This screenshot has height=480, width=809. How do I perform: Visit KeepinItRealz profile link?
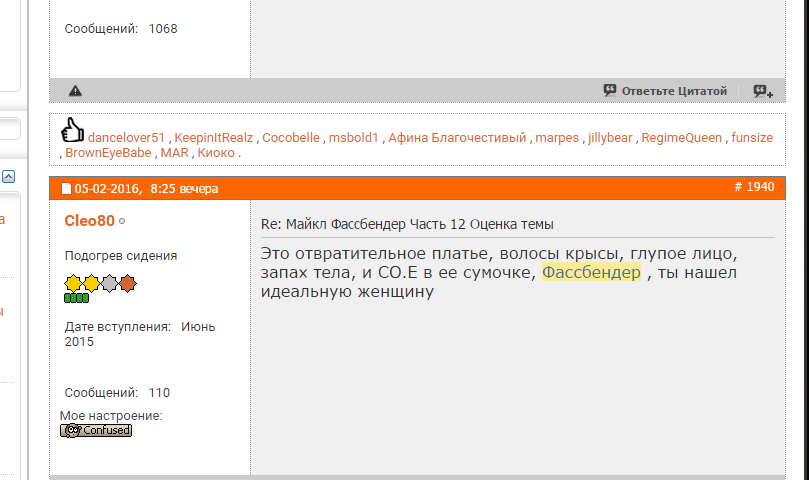point(215,138)
